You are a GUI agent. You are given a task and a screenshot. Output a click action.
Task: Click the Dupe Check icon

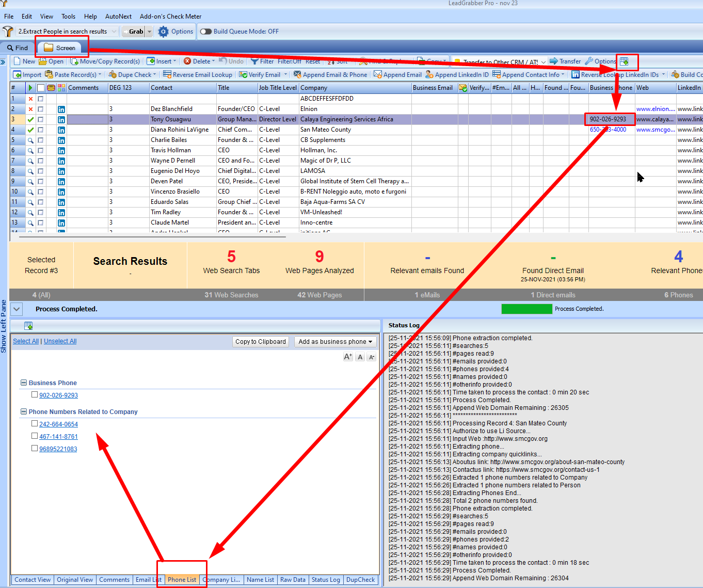point(113,75)
